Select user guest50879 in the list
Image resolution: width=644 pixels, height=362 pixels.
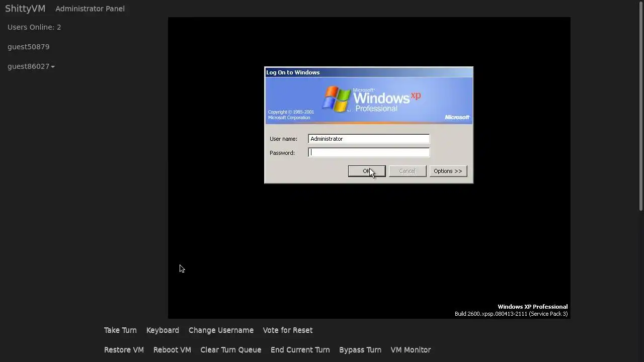click(x=29, y=47)
